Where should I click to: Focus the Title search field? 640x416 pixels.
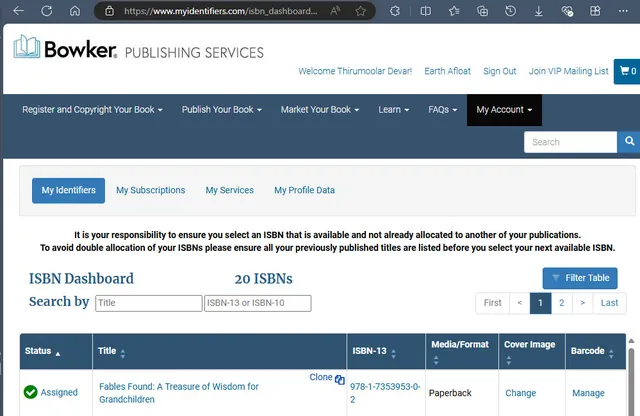point(149,303)
